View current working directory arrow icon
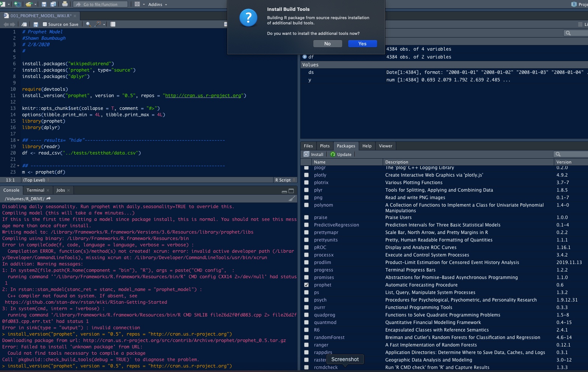 coord(48,198)
